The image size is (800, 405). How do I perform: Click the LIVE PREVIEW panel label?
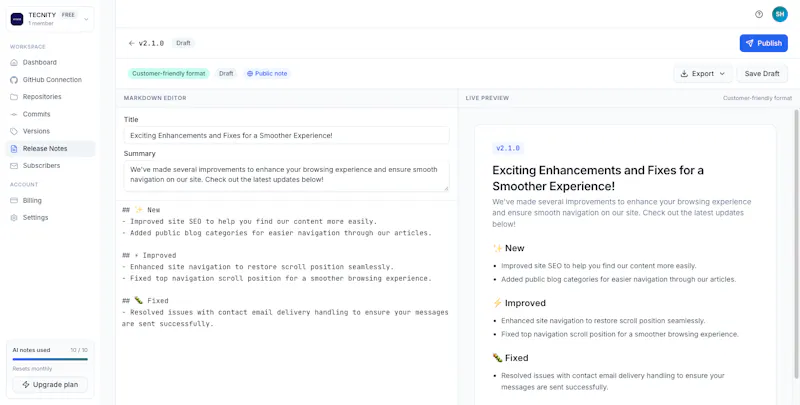pos(487,98)
